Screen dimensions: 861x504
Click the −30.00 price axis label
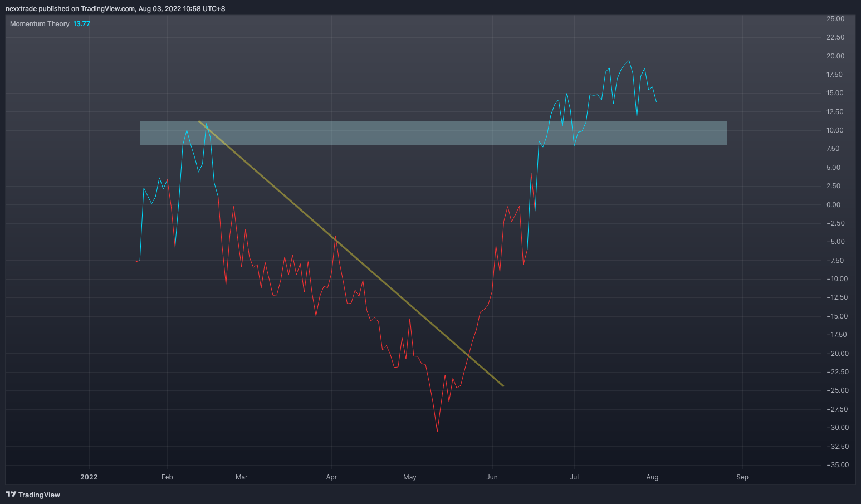pos(838,428)
